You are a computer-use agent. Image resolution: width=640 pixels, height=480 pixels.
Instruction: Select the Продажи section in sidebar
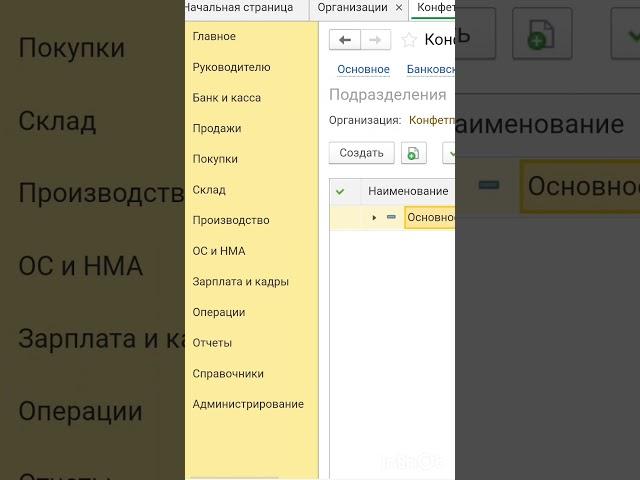(x=217, y=128)
